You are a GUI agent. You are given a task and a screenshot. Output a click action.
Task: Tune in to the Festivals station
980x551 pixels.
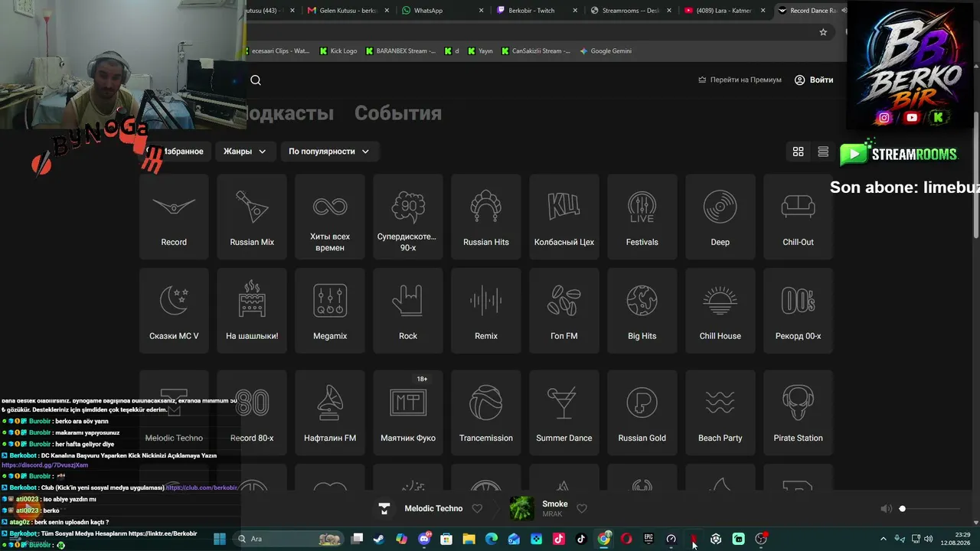pos(642,217)
